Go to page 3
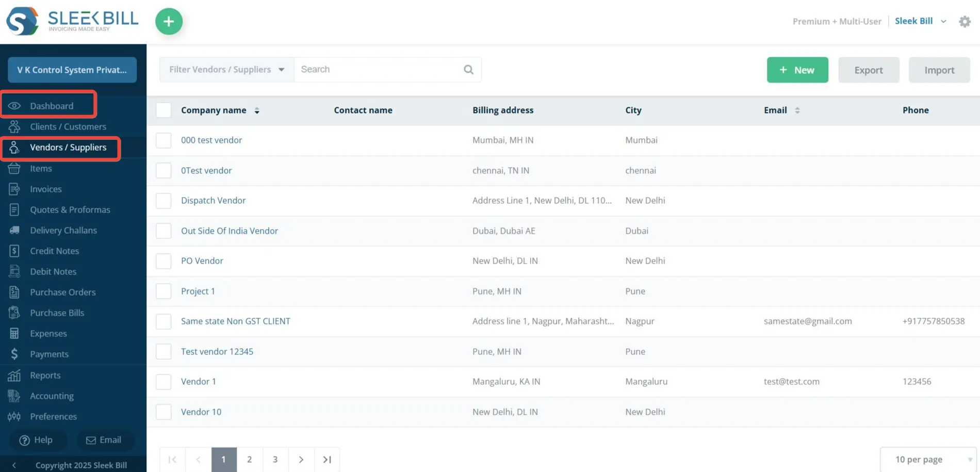Image resolution: width=980 pixels, height=472 pixels. (x=275, y=459)
